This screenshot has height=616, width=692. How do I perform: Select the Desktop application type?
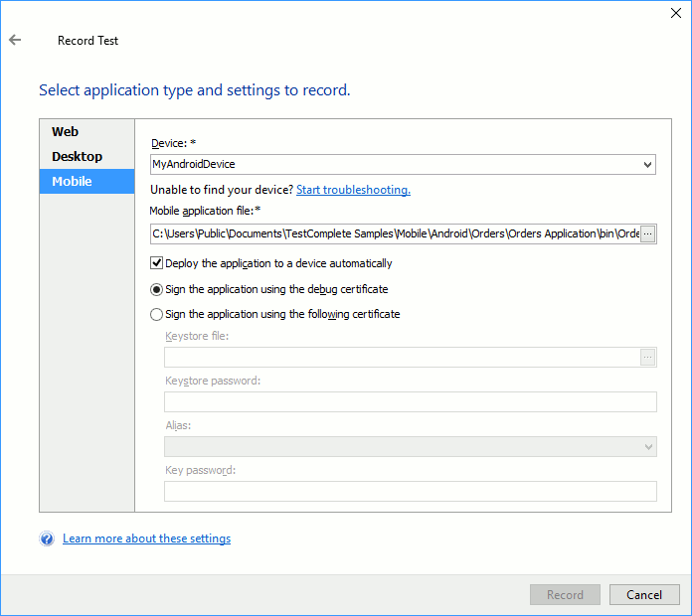(78, 156)
